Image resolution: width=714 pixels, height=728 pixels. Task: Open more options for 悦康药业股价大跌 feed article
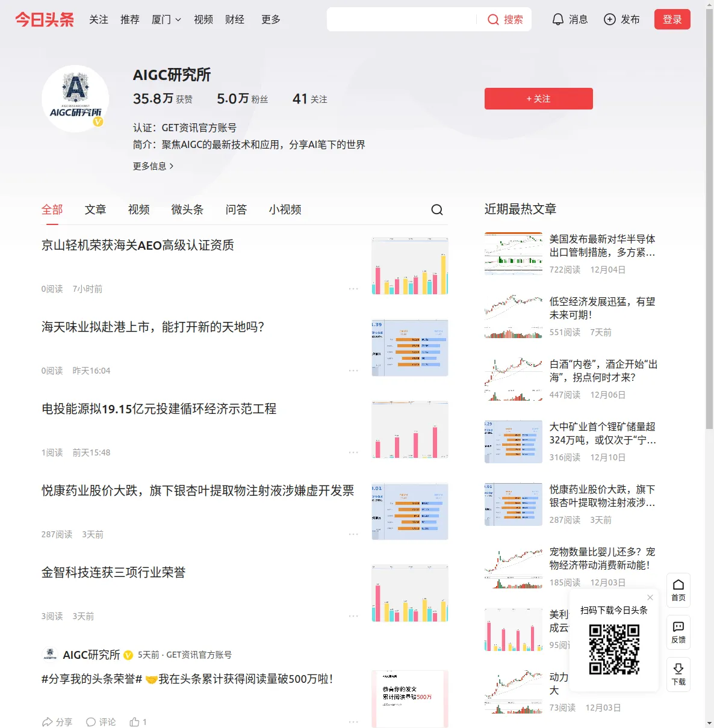coord(353,534)
